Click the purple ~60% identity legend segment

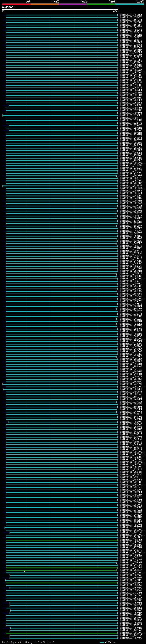pos(73,4)
